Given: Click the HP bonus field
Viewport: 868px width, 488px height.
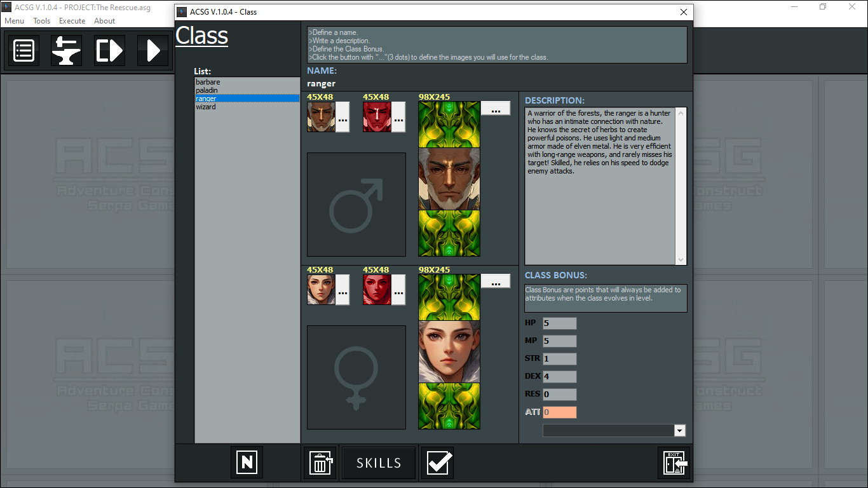Looking at the screenshot, I should [560, 323].
